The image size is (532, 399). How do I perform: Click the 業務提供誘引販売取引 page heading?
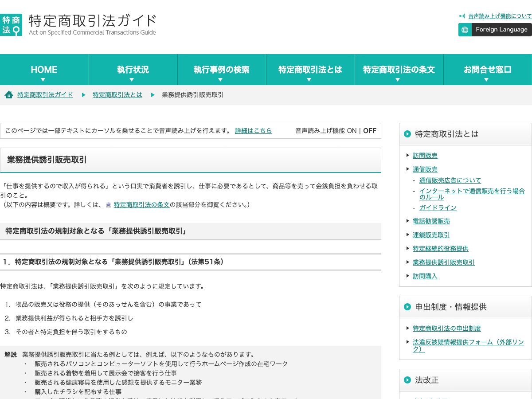[47, 160]
